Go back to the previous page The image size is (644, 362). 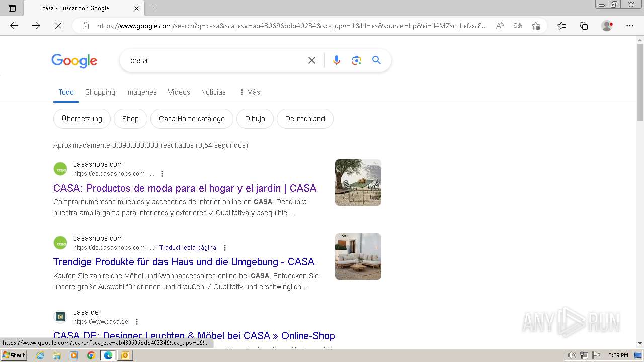tap(14, 26)
